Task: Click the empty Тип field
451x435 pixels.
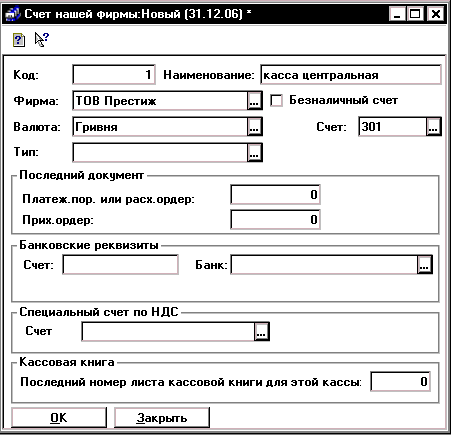Action: point(160,153)
